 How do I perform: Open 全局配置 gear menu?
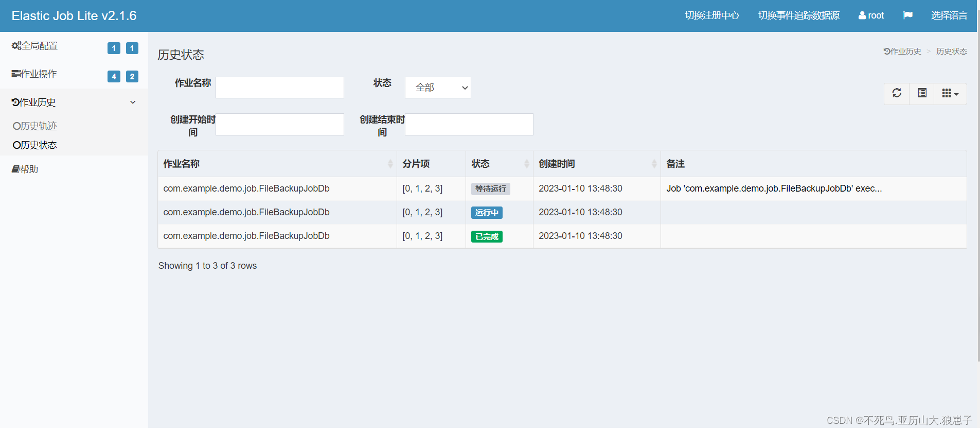click(34, 46)
